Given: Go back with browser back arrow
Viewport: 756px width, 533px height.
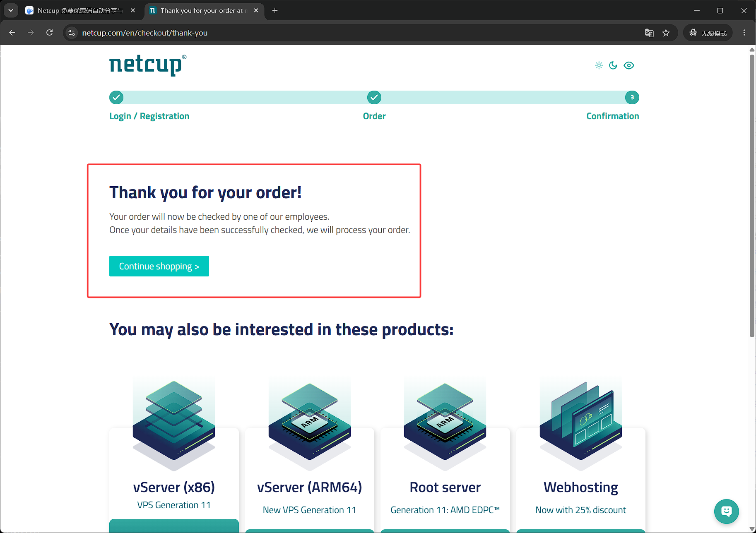Looking at the screenshot, I should point(12,33).
